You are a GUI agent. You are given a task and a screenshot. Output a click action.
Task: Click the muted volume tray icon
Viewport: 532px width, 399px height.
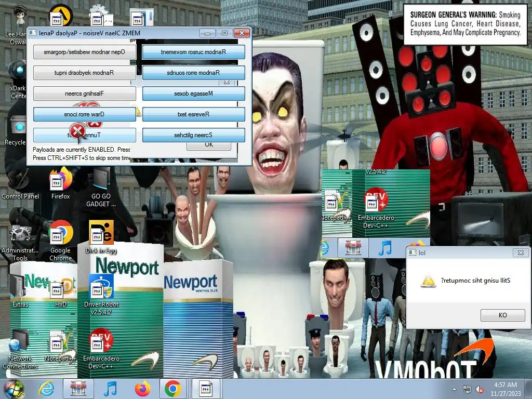click(x=480, y=390)
